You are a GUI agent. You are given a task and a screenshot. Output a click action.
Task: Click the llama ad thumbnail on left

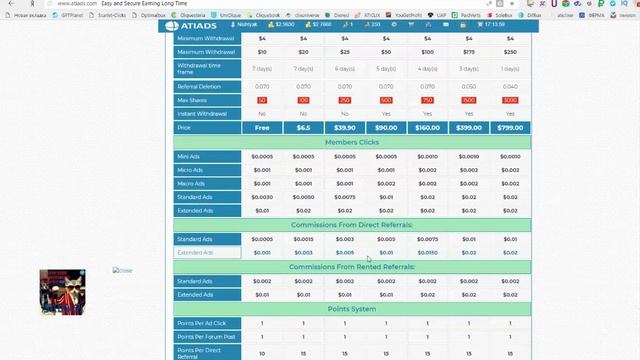62,292
